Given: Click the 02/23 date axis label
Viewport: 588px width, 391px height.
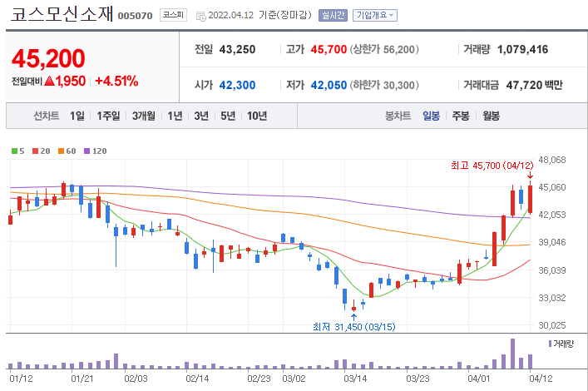Looking at the screenshot, I should point(259,379).
